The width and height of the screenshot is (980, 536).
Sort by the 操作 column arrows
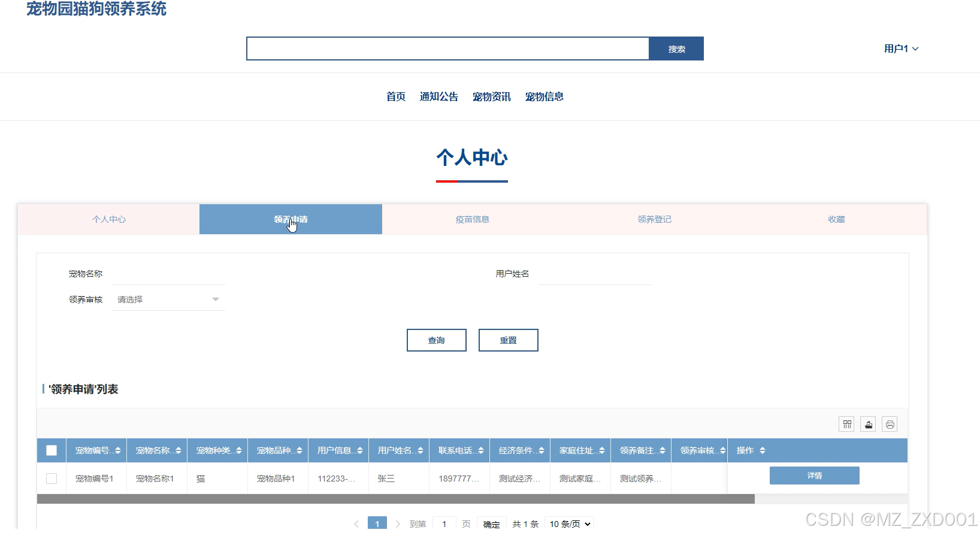coord(763,451)
